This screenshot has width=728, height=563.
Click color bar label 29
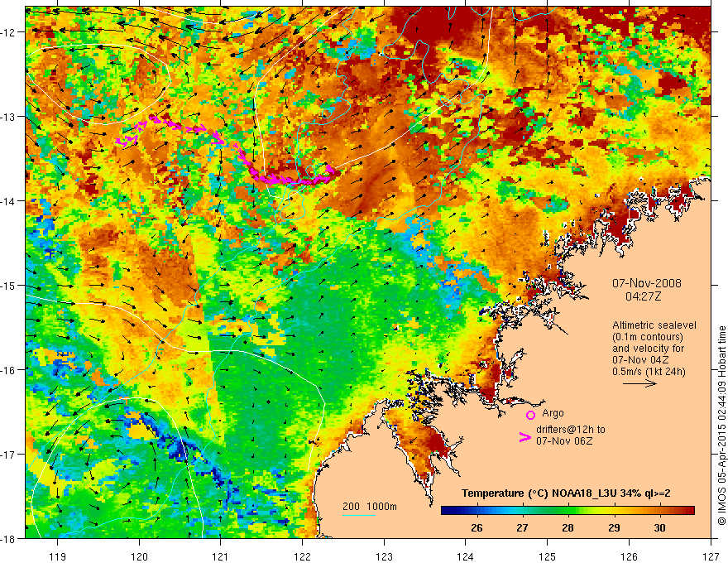614,527
